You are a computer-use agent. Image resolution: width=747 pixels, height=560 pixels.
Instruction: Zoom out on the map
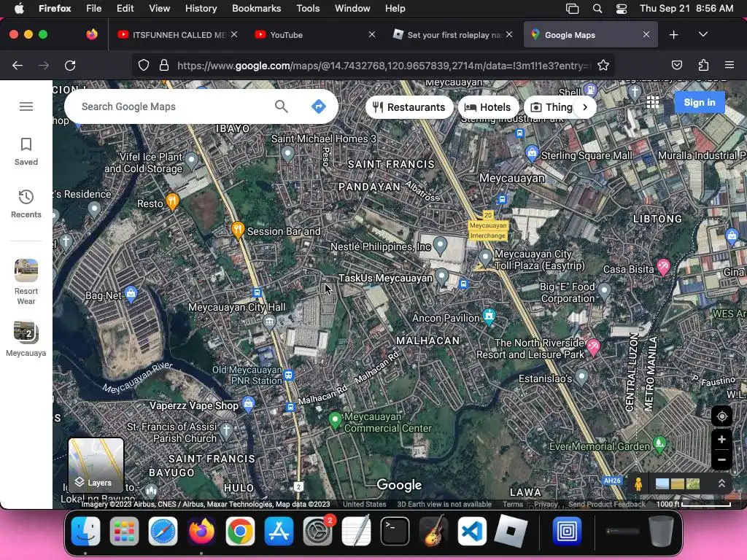[x=721, y=459]
